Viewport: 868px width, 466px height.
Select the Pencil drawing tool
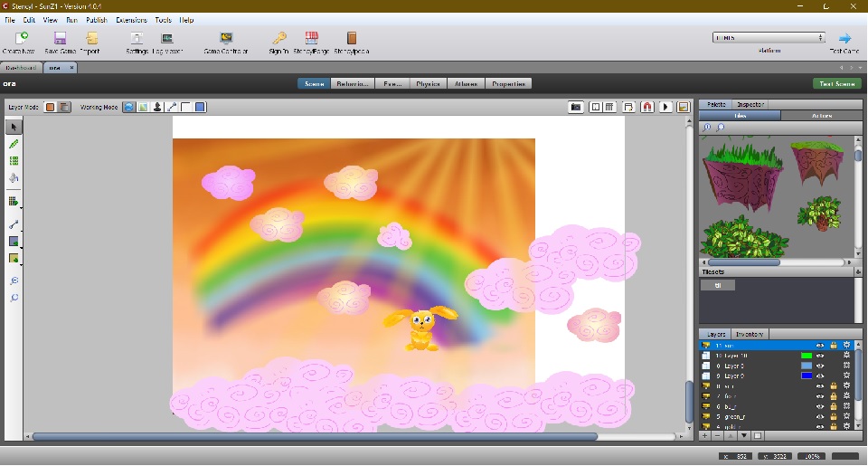[14, 144]
